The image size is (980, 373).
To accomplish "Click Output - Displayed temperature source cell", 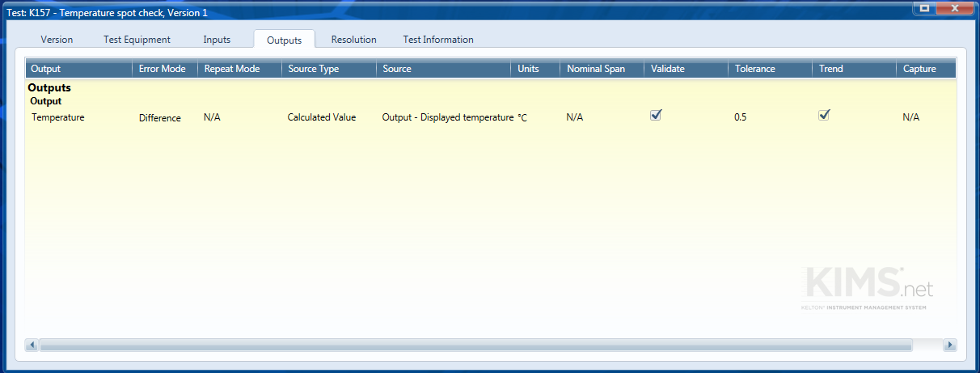I will [448, 117].
